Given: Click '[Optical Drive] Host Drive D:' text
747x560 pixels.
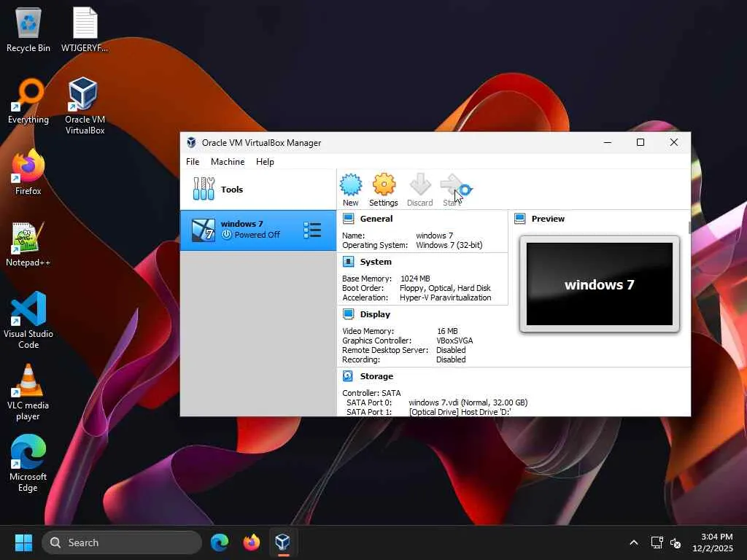Looking at the screenshot, I should click(460, 412).
